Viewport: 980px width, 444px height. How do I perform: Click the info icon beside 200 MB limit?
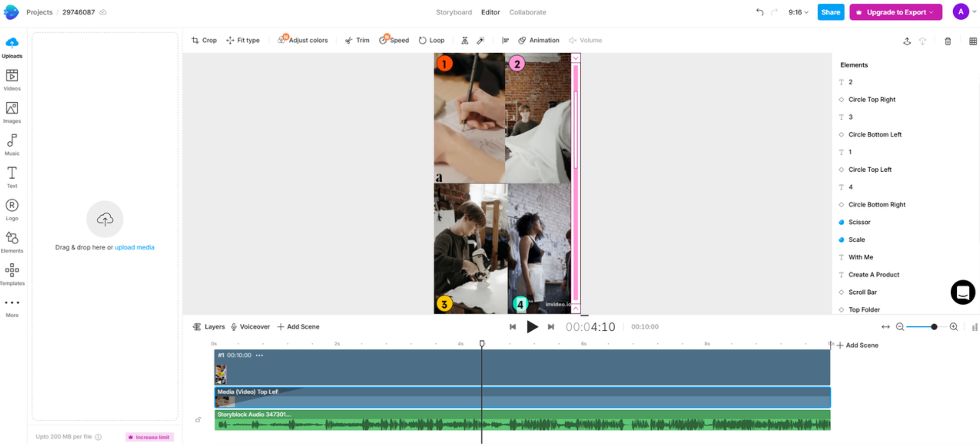pos(98,437)
